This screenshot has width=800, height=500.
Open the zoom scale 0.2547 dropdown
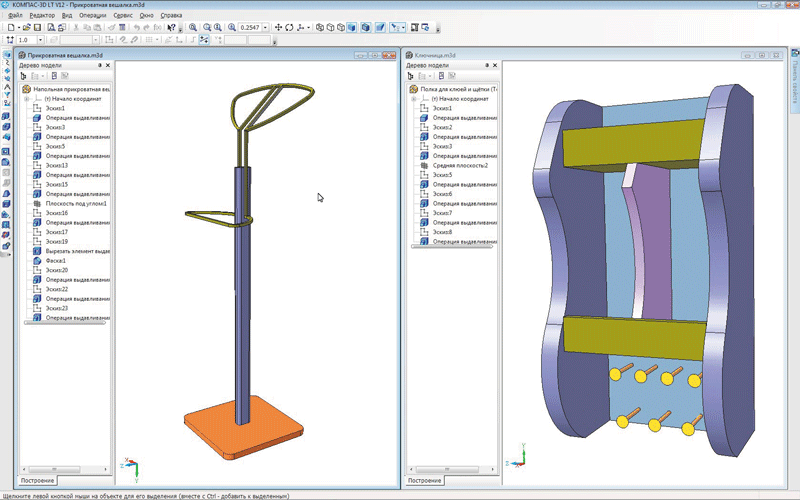(265, 27)
